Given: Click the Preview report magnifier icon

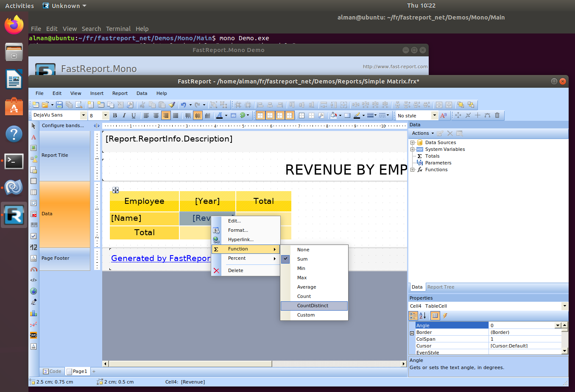Looking at the screenshot, I should [x=78, y=105].
